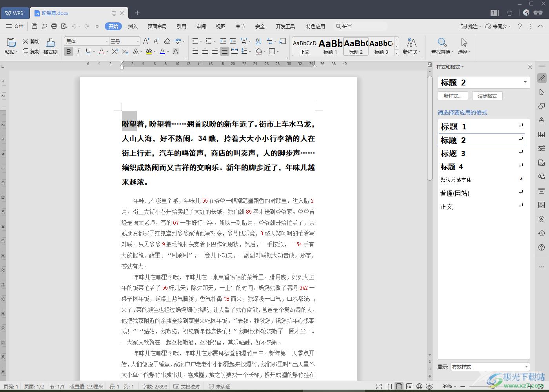549x392 pixels.
Task: Align paragraph to the right
Action: 215,51
